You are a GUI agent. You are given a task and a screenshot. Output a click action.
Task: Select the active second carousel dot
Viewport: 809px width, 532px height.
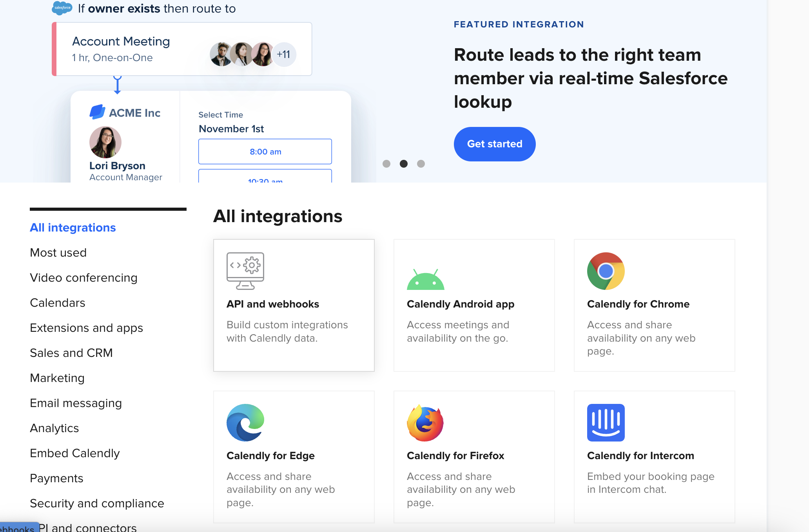(x=403, y=164)
